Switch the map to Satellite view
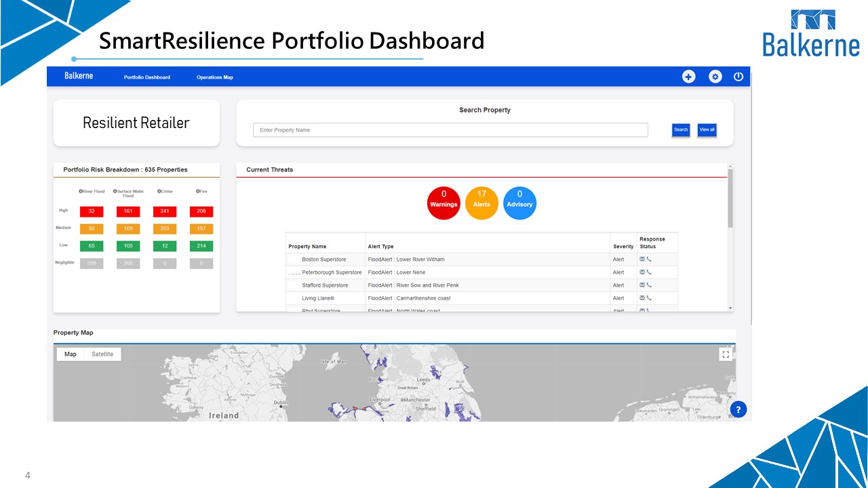868x488 pixels. [x=103, y=354]
